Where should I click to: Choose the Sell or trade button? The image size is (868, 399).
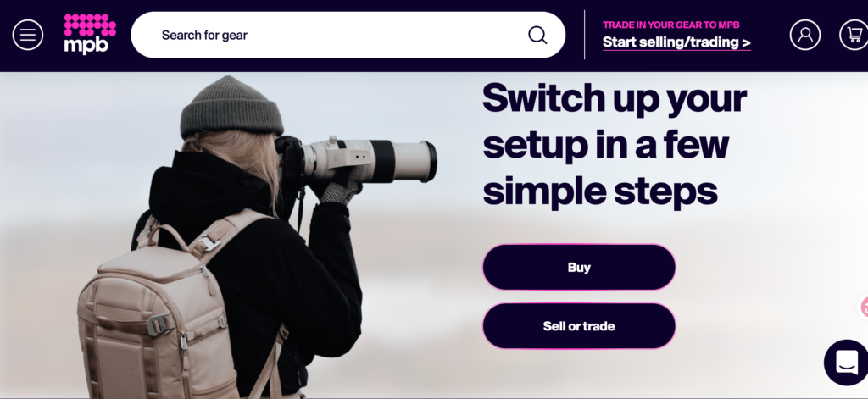click(x=579, y=326)
